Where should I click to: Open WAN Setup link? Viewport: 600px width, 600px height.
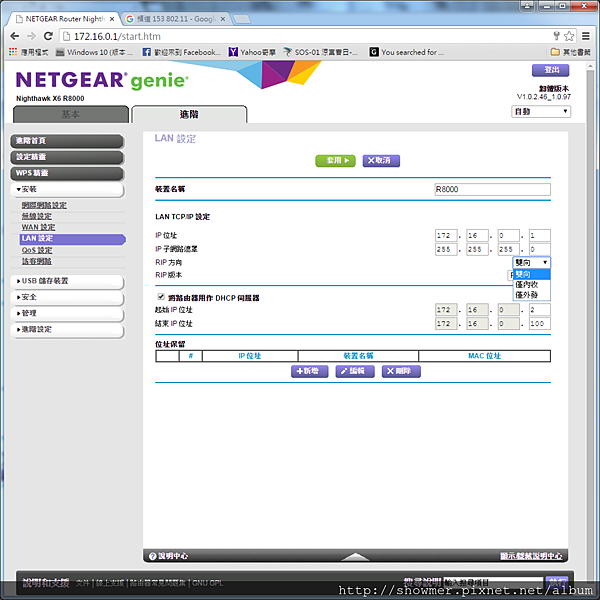(x=38, y=227)
